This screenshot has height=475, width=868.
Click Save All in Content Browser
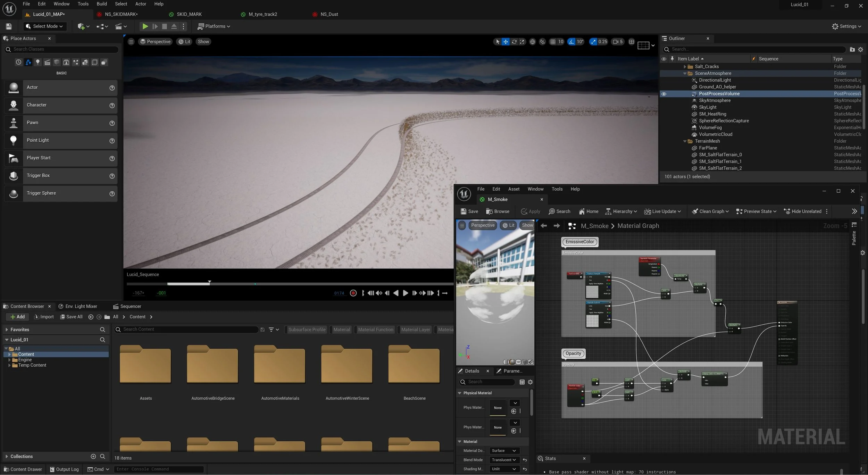coord(71,317)
